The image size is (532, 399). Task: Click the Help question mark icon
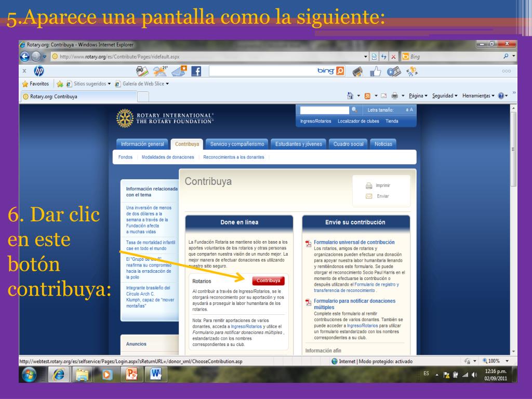click(x=501, y=96)
